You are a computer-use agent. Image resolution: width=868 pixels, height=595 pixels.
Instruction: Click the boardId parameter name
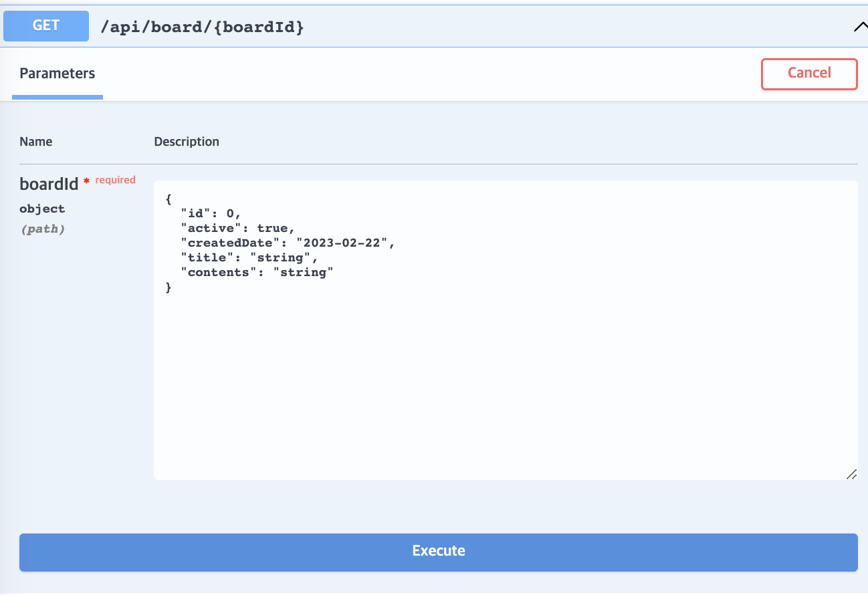49,183
